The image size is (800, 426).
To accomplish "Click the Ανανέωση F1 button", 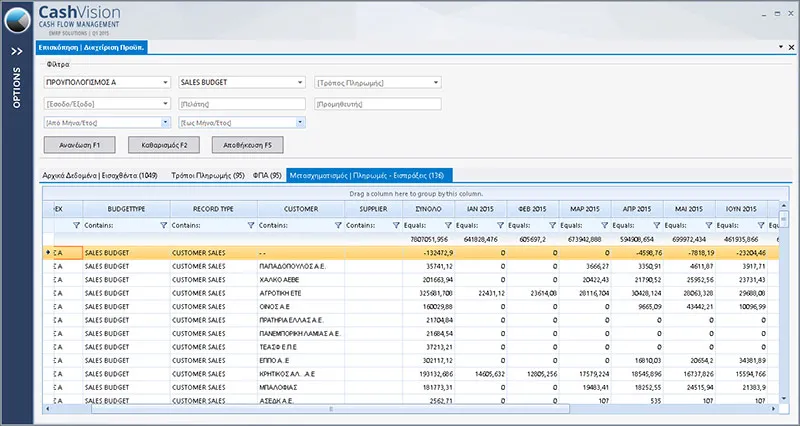I will [80, 145].
